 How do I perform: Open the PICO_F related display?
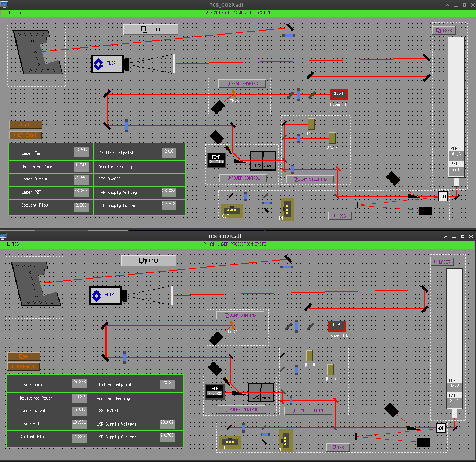(151, 29)
